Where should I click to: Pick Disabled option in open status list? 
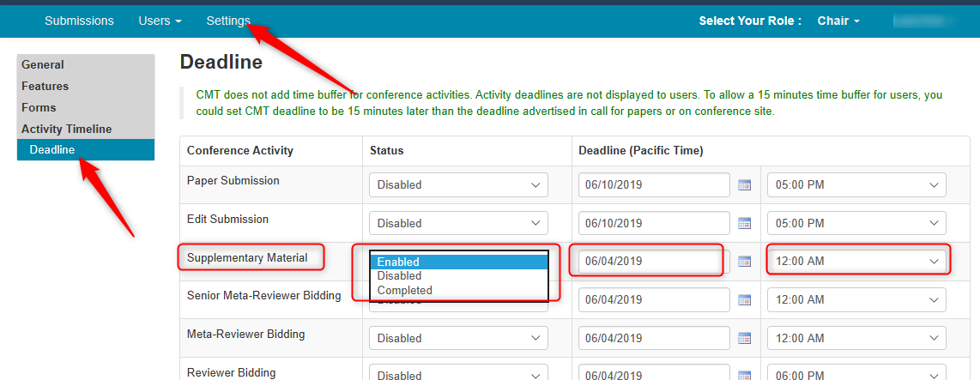pyautogui.click(x=458, y=275)
